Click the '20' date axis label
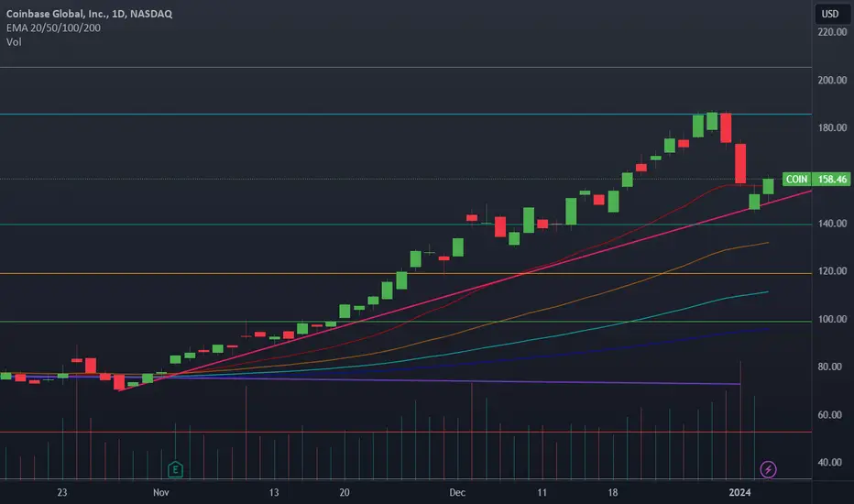The image size is (854, 504). click(345, 493)
